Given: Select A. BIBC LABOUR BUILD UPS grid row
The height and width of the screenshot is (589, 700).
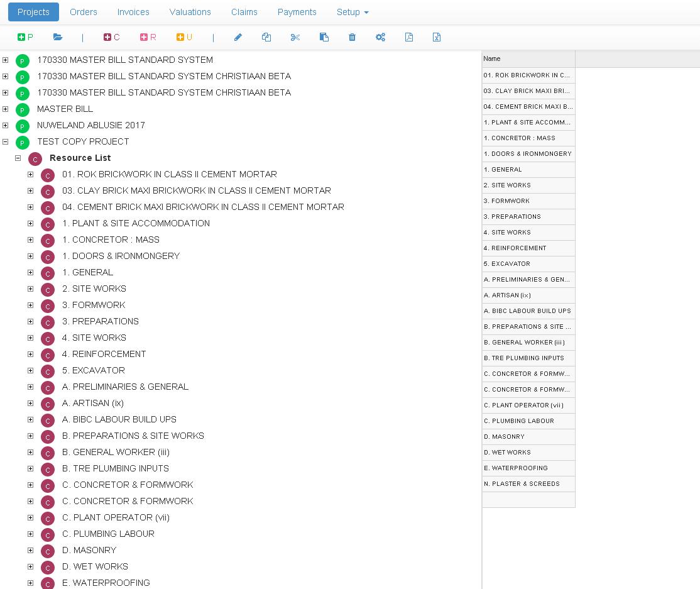Looking at the screenshot, I should coord(528,311).
